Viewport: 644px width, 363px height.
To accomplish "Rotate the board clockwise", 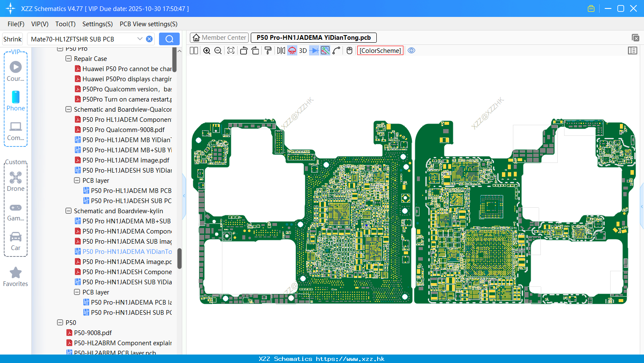I will (x=255, y=51).
